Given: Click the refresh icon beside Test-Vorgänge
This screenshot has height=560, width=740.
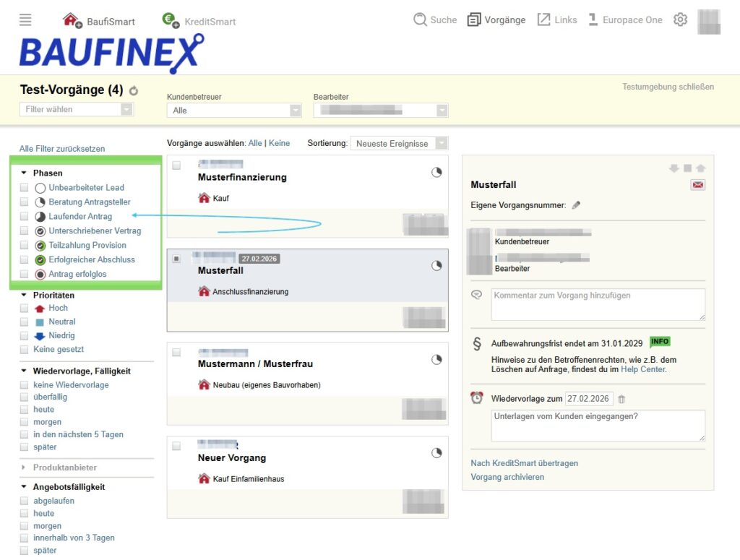Looking at the screenshot, I should click(x=134, y=91).
